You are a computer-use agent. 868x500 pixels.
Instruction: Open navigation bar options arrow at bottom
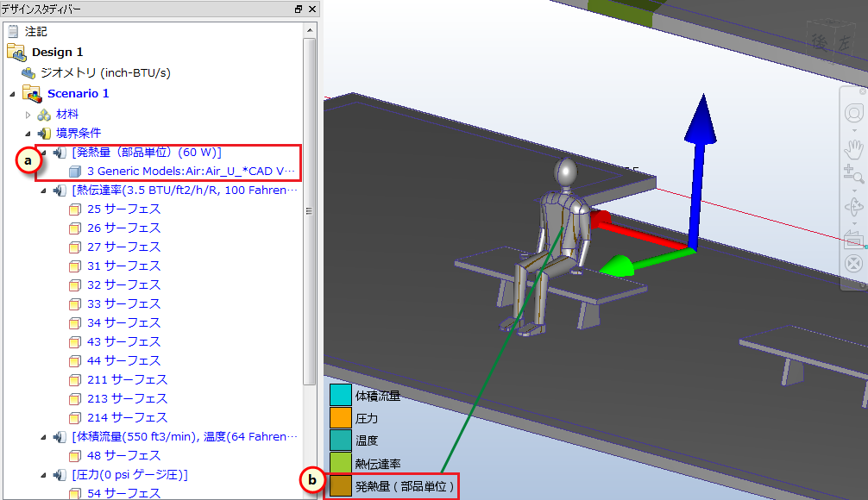pos(863,285)
